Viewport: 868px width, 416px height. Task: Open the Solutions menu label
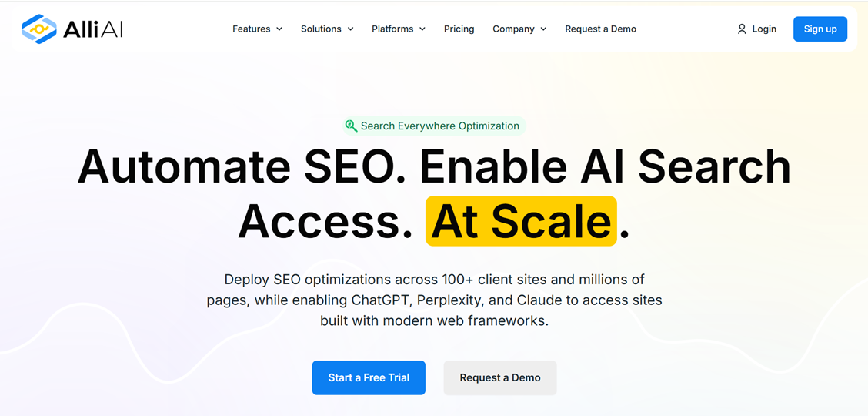pyautogui.click(x=321, y=29)
